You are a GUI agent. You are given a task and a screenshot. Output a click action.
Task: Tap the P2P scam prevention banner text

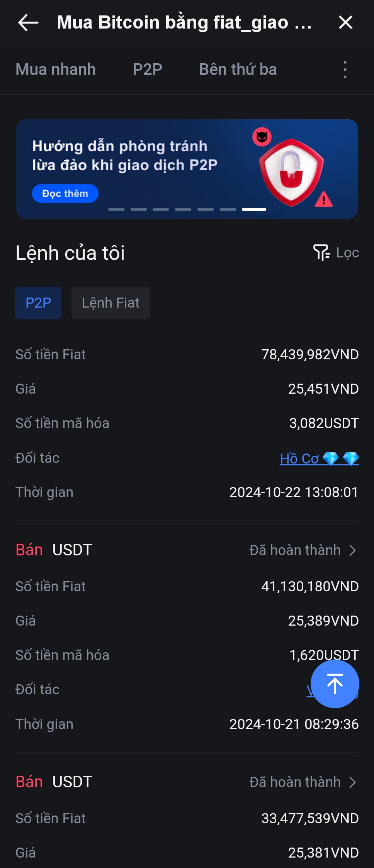(x=124, y=156)
